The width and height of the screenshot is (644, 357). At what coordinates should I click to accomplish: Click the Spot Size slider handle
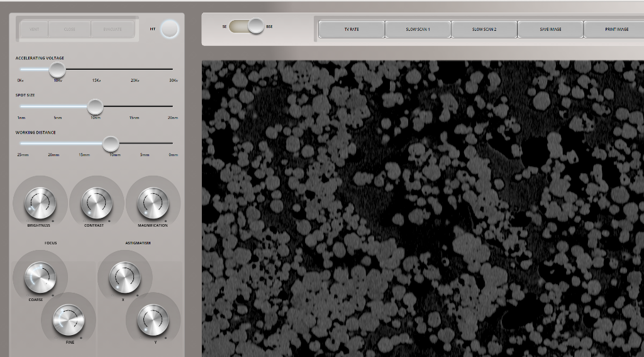tap(96, 106)
